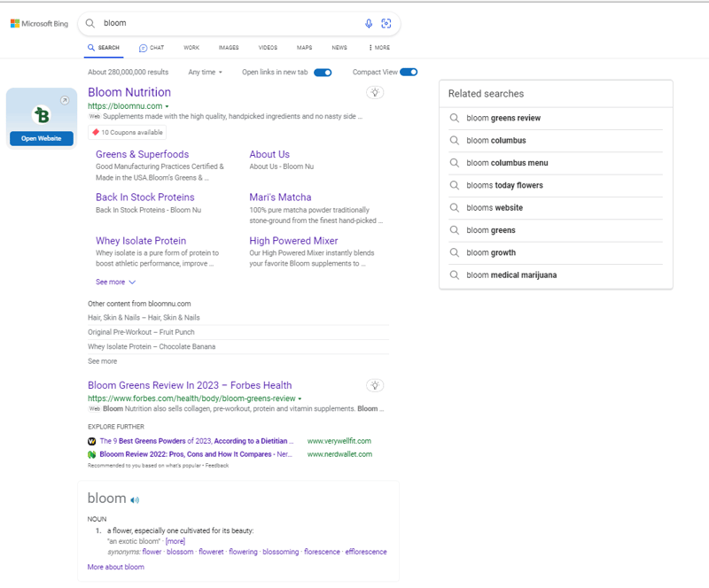This screenshot has height=588, width=709.
Task: Switch to the Videos tab
Action: (268, 48)
